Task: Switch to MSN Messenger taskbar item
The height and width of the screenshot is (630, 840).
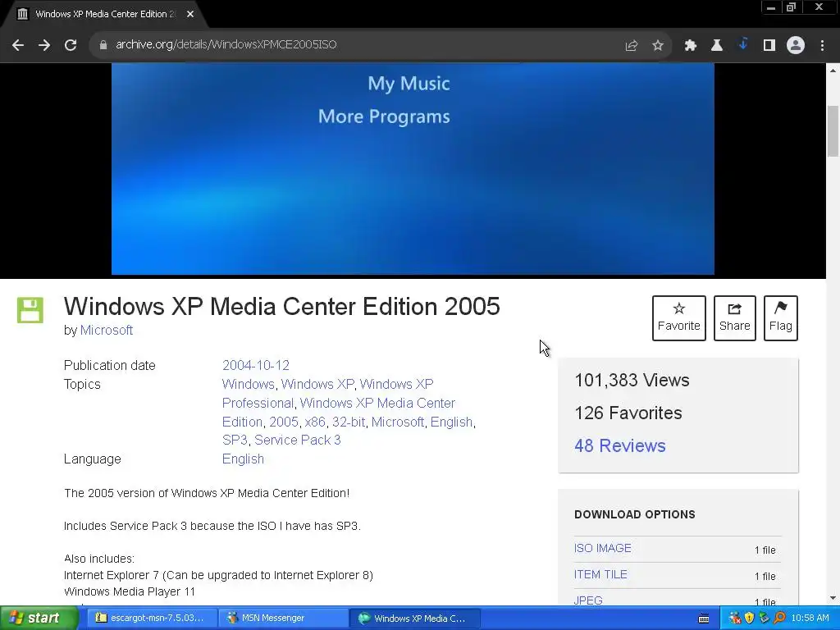Action: (x=283, y=619)
